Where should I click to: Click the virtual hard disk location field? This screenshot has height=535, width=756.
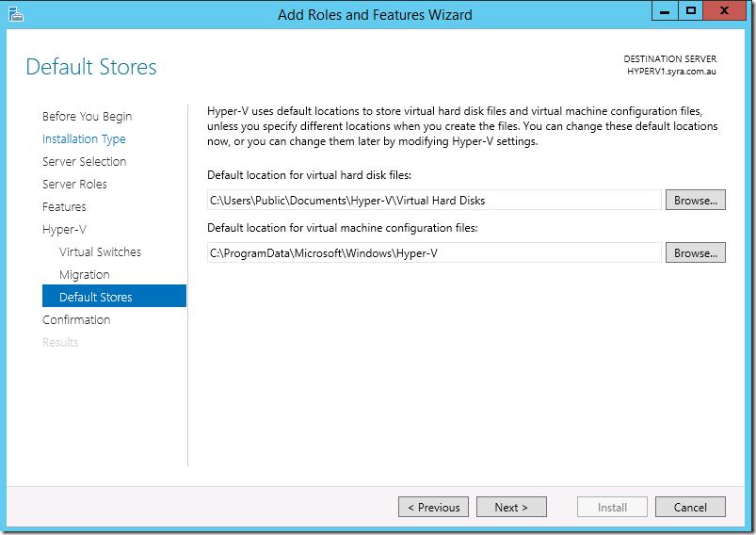point(434,200)
